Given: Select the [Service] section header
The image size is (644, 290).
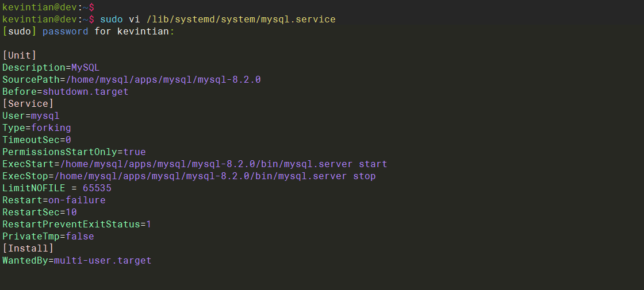Looking at the screenshot, I should point(28,103).
